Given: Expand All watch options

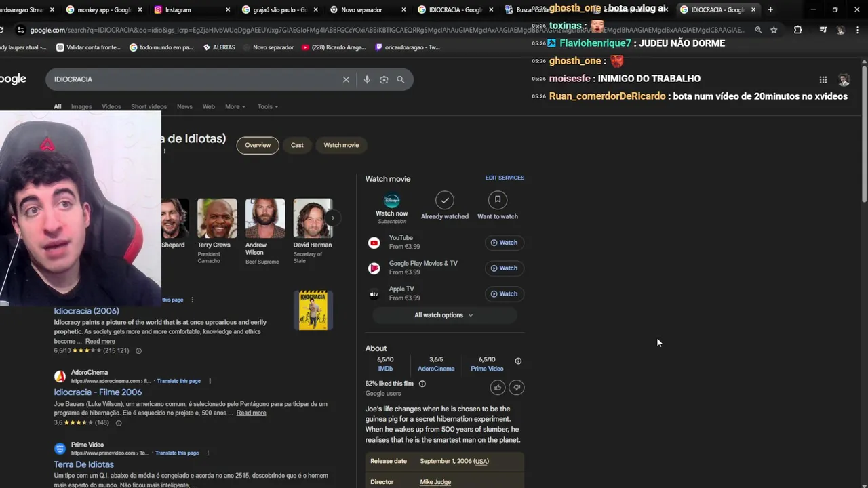Looking at the screenshot, I should (444, 315).
